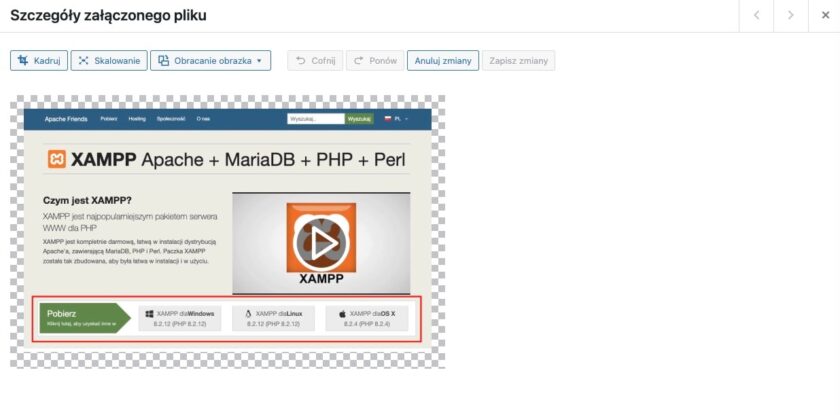840x415 pixels.
Task: Open the Skalowanie scaling tool
Action: [x=109, y=61]
